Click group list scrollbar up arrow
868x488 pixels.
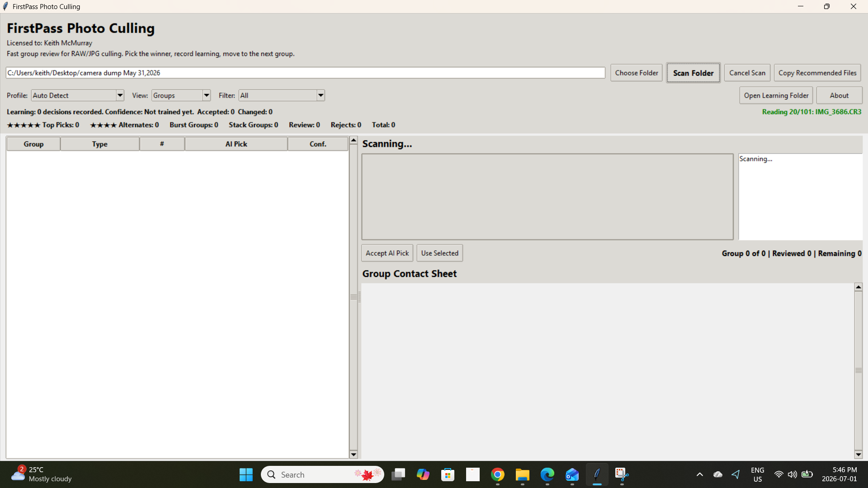click(x=354, y=141)
